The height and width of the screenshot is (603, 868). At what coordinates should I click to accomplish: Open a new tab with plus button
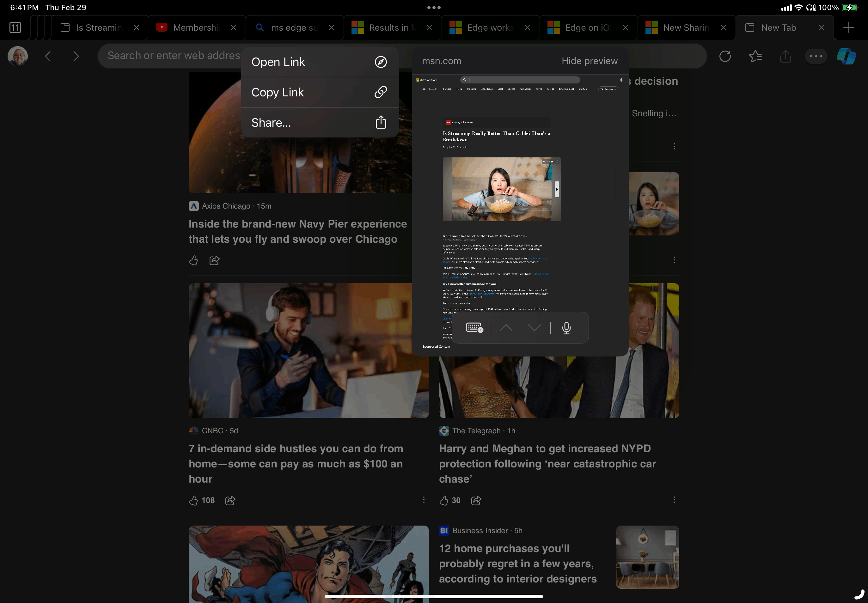coord(848,27)
